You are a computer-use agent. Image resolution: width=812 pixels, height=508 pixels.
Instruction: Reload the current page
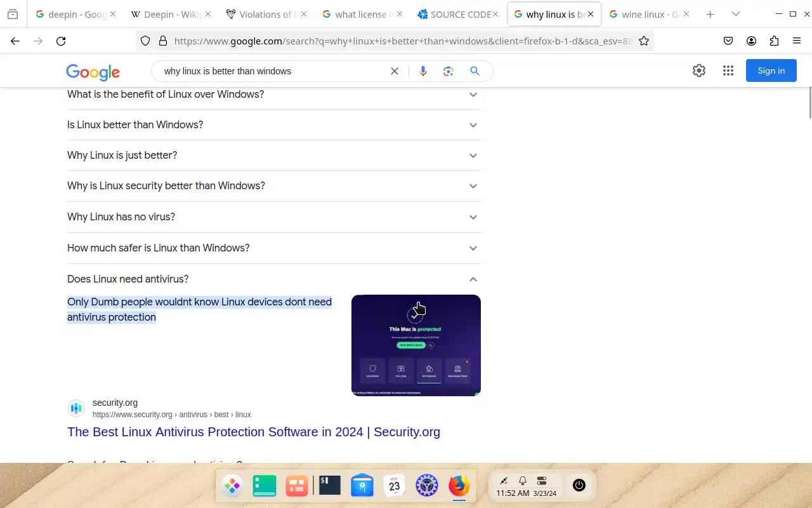61,41
